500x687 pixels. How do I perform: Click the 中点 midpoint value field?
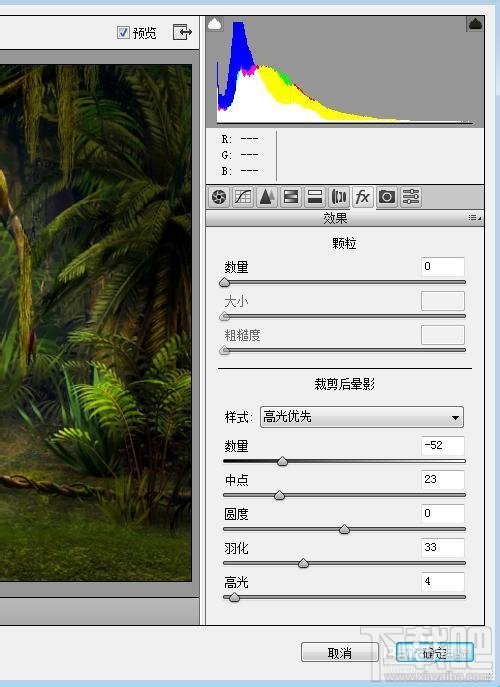[443, 480]
